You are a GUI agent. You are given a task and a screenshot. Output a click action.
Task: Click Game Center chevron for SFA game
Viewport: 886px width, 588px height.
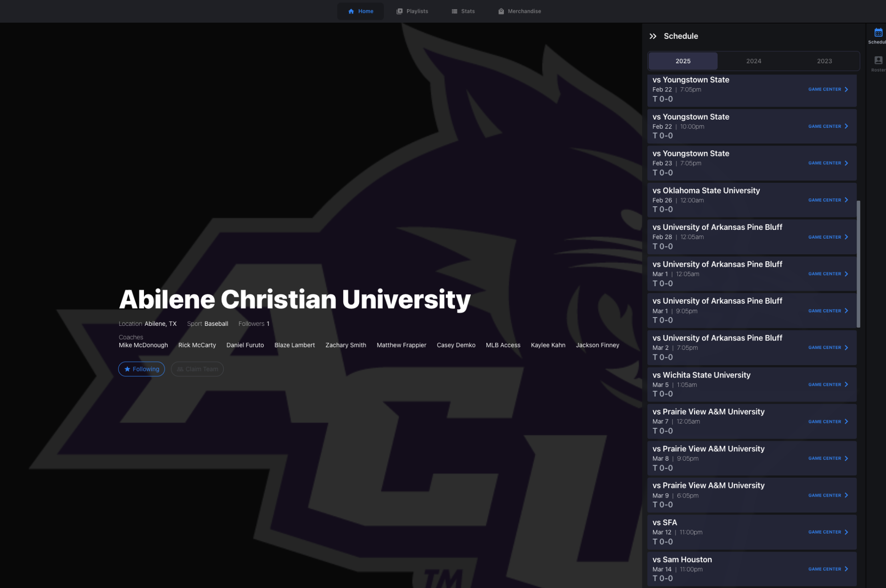point(846,532)
